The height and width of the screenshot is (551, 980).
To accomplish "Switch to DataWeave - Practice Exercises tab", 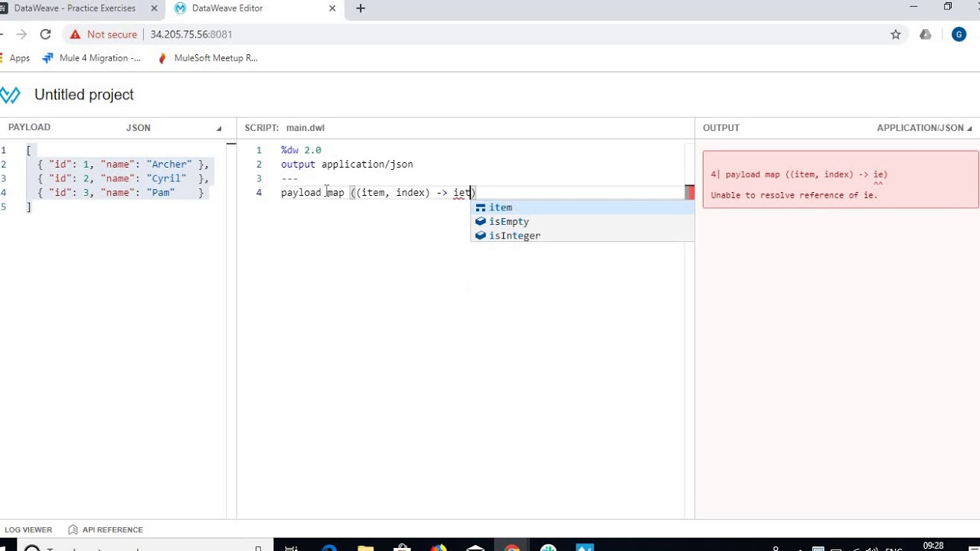I will point(75,8).
